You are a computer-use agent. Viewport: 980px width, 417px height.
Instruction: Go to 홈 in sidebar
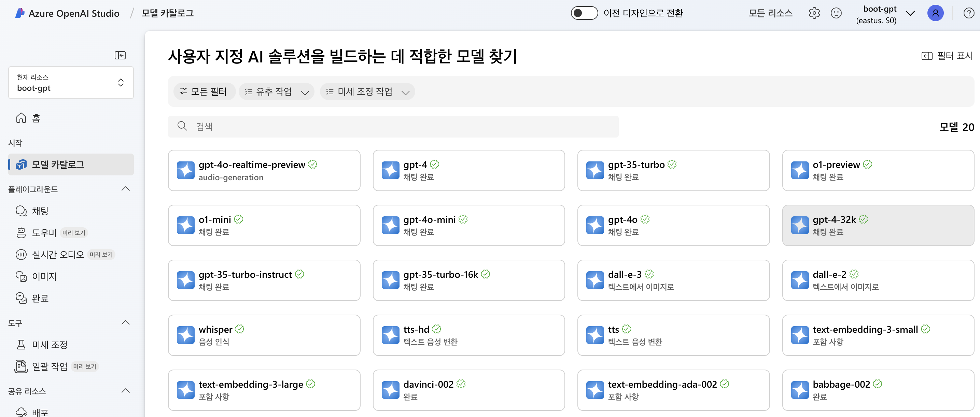click(x=36, y=118)
